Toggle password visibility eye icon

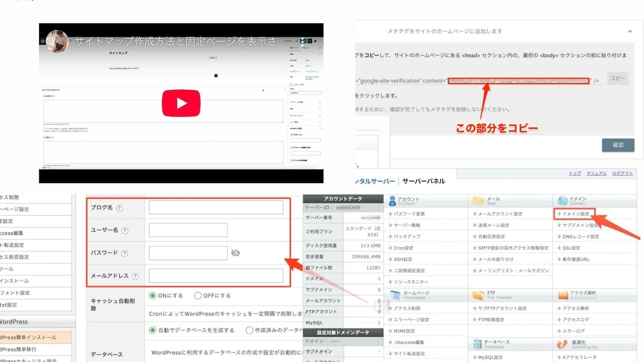235,253
